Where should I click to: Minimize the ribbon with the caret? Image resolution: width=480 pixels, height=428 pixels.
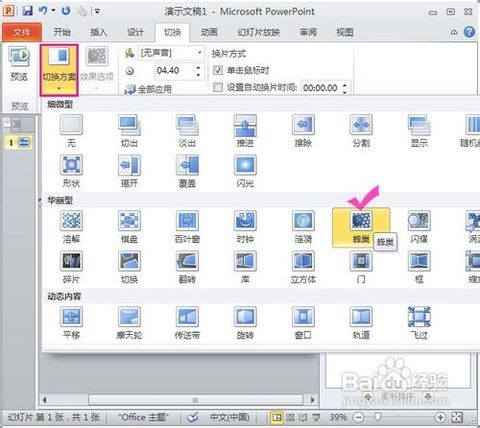pos(454,32)
